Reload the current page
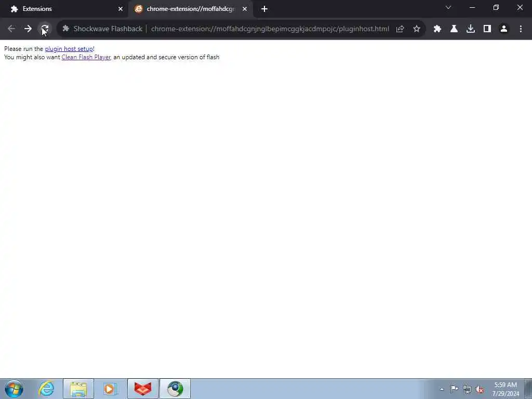 coord(45,29)
